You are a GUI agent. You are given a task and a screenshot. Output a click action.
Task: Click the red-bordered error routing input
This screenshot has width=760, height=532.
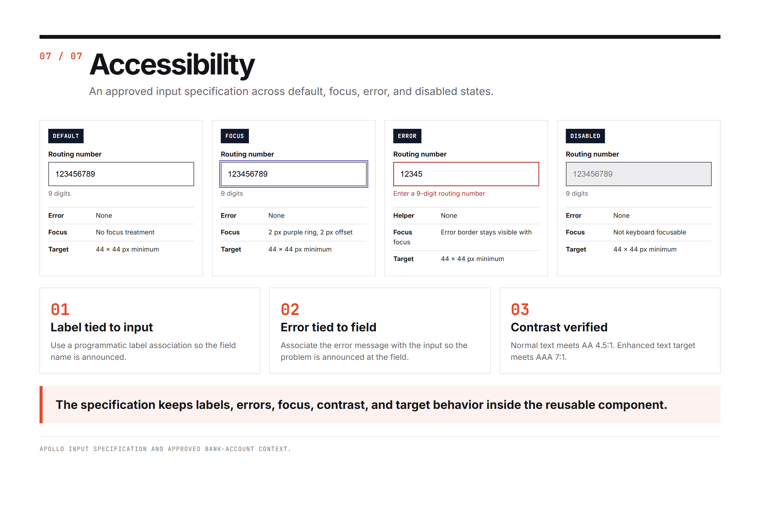click(466, 174)
